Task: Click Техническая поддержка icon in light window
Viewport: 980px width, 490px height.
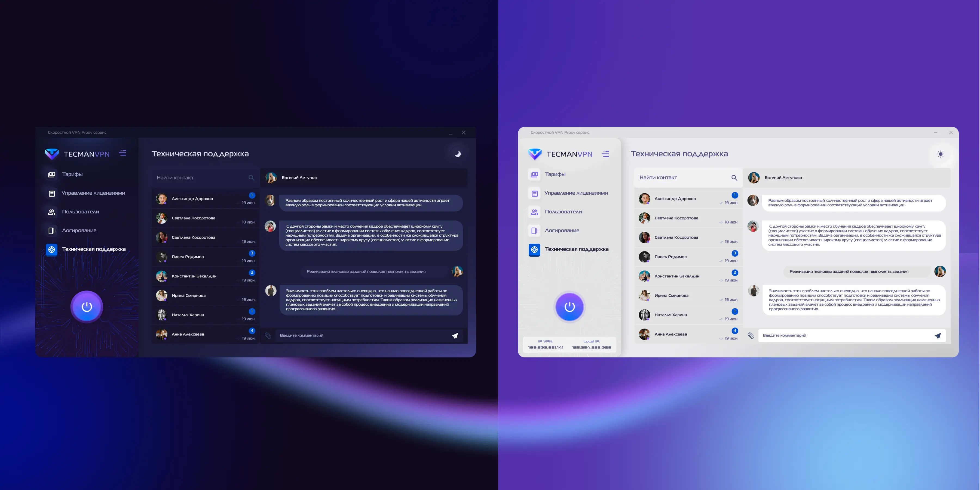Action: (535, 250)
